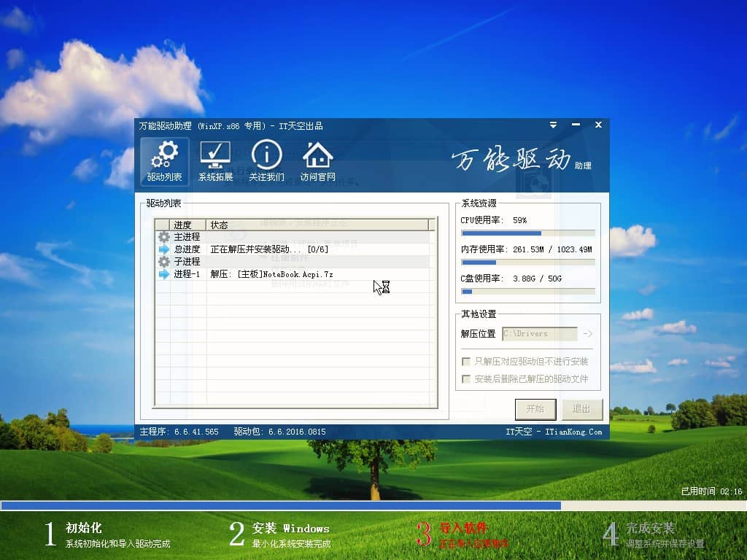Viewport: 747px width, 560px height.
Task: Click the 关注我们 info icon
Action: pos(266,162)
